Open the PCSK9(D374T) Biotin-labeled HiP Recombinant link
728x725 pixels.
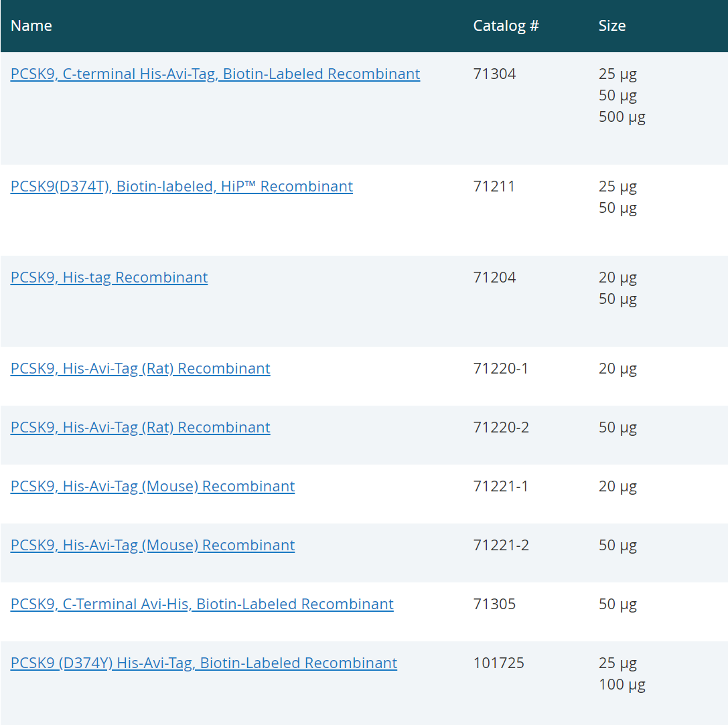[x=181, y=186]
